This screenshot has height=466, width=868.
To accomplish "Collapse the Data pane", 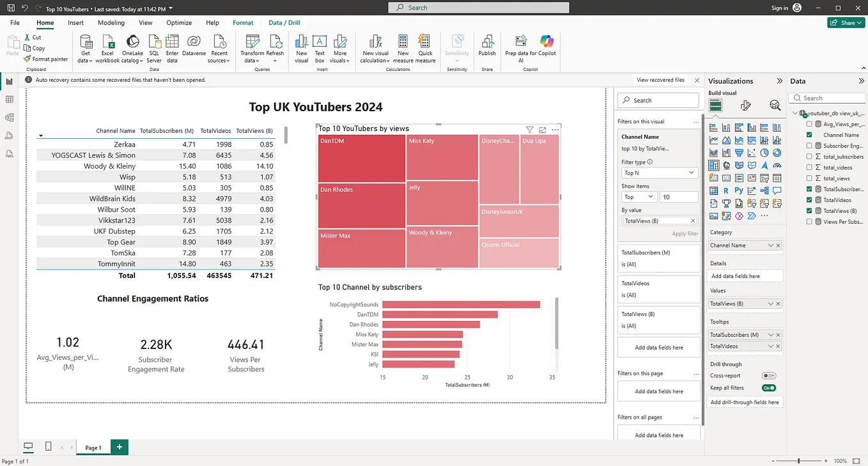I will coord(861,81).
